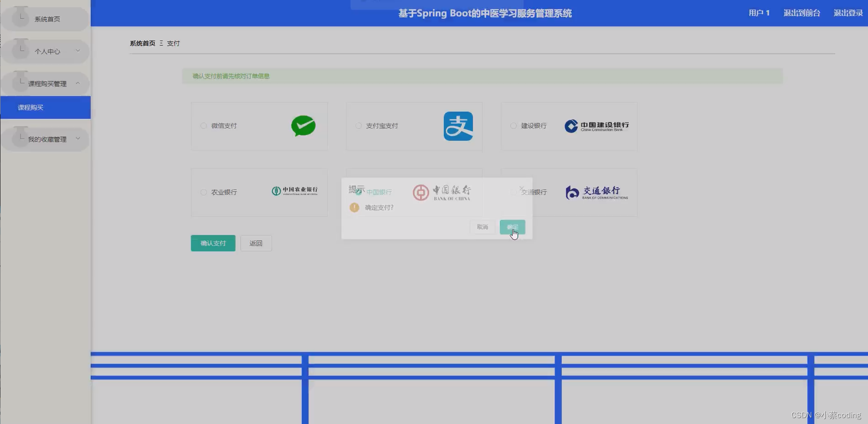868x424 pixels.
Task: Click the 支付 breadcrumb text
Action: [173, 43]
